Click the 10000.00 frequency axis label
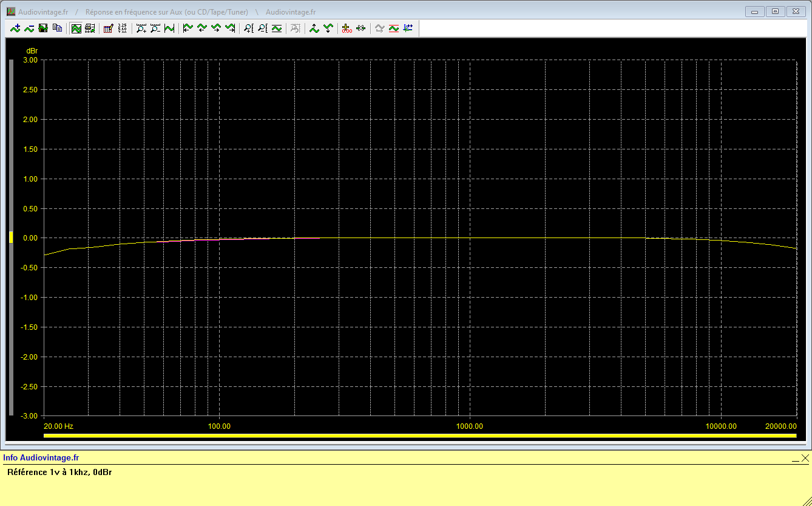This screenshot has height=506, width=812. click(721, 426)
